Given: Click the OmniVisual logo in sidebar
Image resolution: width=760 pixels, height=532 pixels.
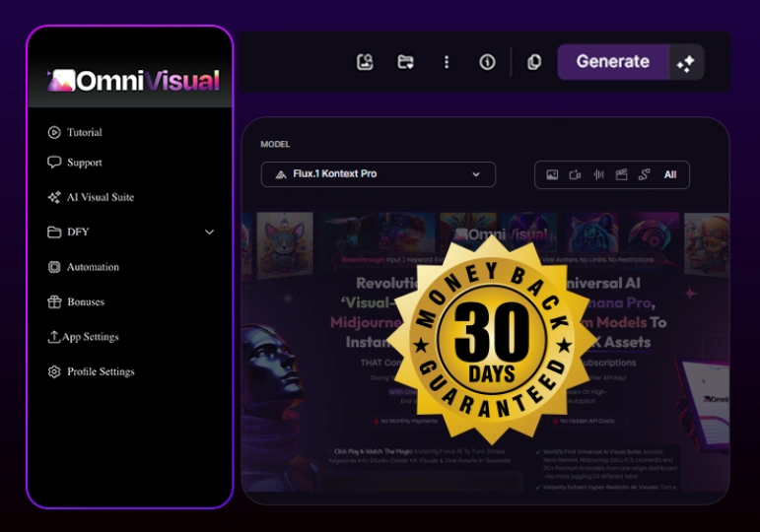Looking at the screenshot, I should tap(133, 81).
